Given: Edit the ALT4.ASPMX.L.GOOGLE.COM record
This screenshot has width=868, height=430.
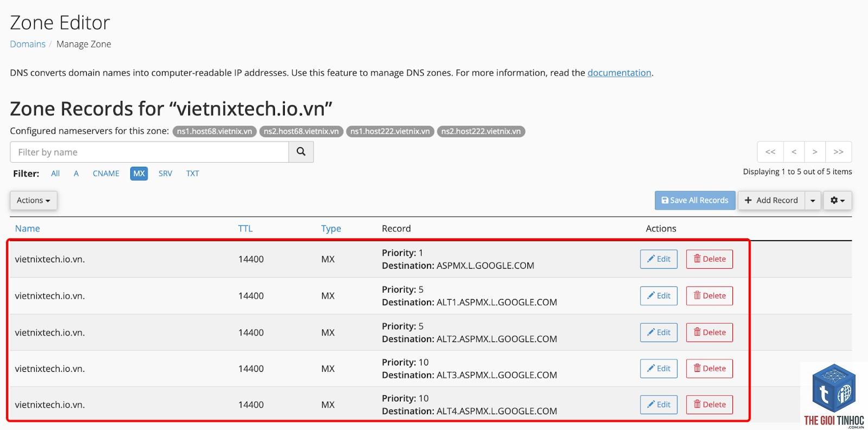Looking at the screenshot, I should [x=659, y=404].
